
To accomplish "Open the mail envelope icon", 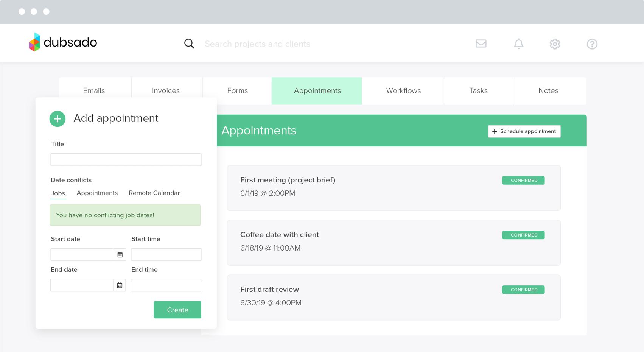I will [x=481, y=44].
